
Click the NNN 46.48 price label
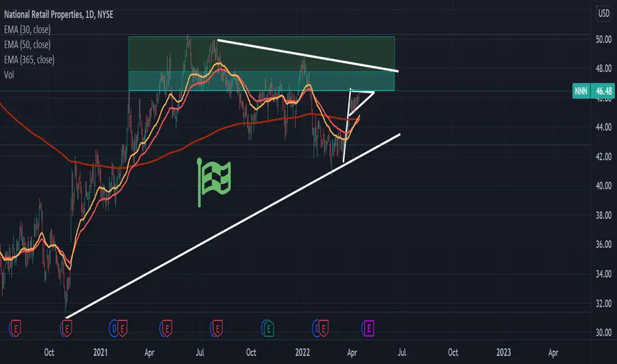click(x=593, y=91)
